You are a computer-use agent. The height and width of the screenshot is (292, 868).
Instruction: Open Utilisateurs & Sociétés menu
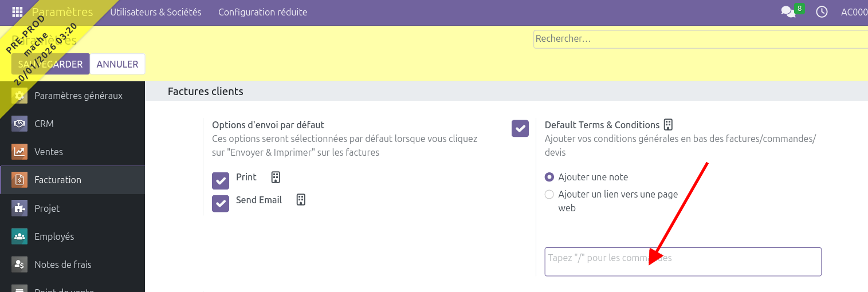pyautogui.click(x=156, y=12)
